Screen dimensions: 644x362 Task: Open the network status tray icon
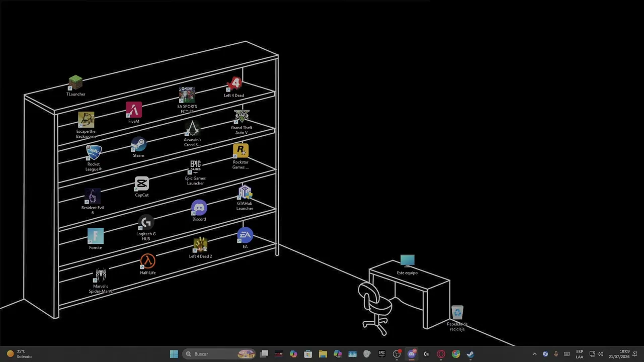[592, 354]
